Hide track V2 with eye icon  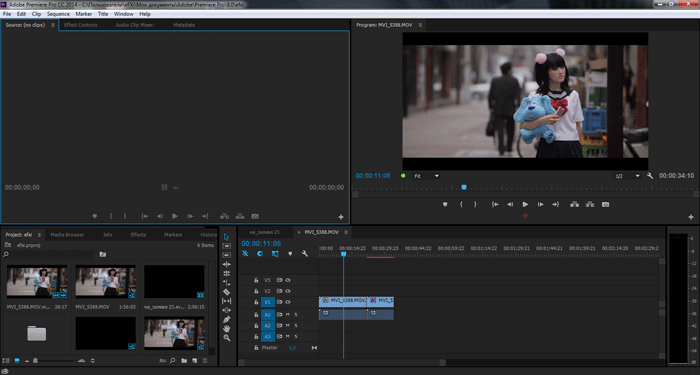(x=288, y=291)
